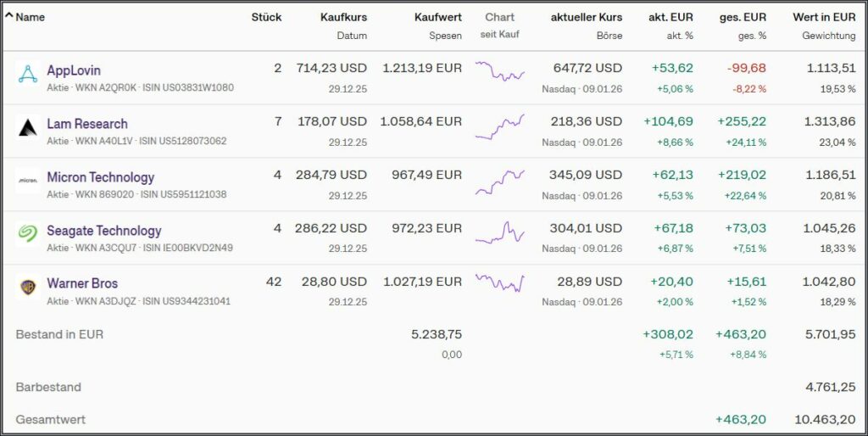Click the Warner Bros shield logo
This screenshot has width=868, height=436.
click(28, 287)
